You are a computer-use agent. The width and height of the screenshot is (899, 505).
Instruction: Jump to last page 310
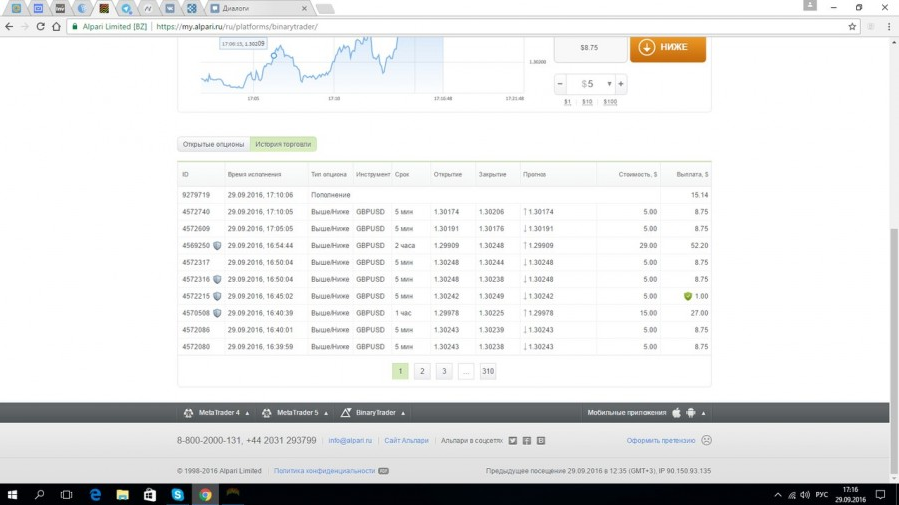coord(487,371)
